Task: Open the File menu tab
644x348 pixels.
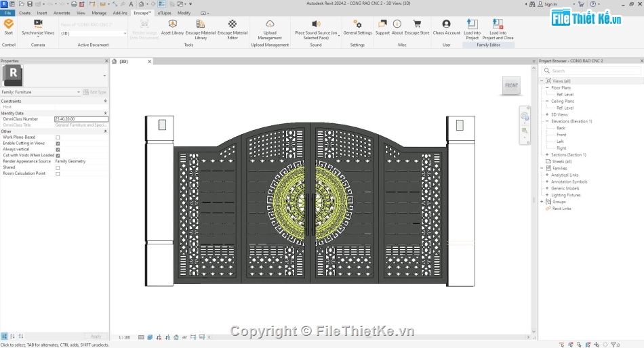Action: (x=7, y=13)
